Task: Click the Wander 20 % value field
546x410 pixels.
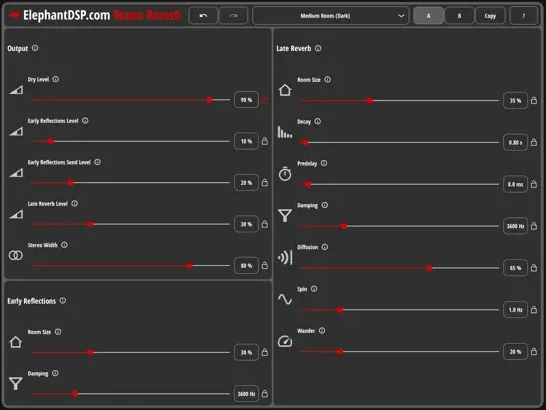Action: (x=515, y=351)
